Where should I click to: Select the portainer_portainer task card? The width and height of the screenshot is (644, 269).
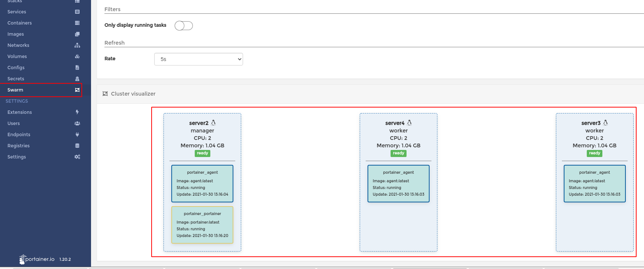coord(203,225)
